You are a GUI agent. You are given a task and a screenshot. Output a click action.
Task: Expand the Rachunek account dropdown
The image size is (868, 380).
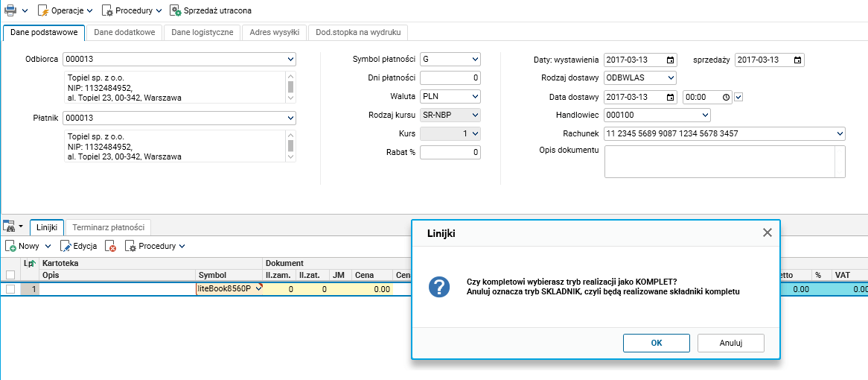pos(840,133)
